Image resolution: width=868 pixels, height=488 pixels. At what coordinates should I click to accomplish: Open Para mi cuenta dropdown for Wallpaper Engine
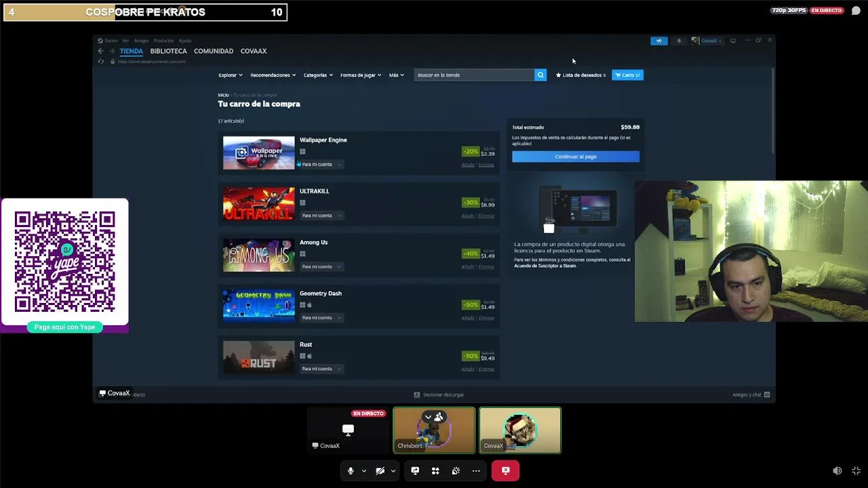click(321, 165)
